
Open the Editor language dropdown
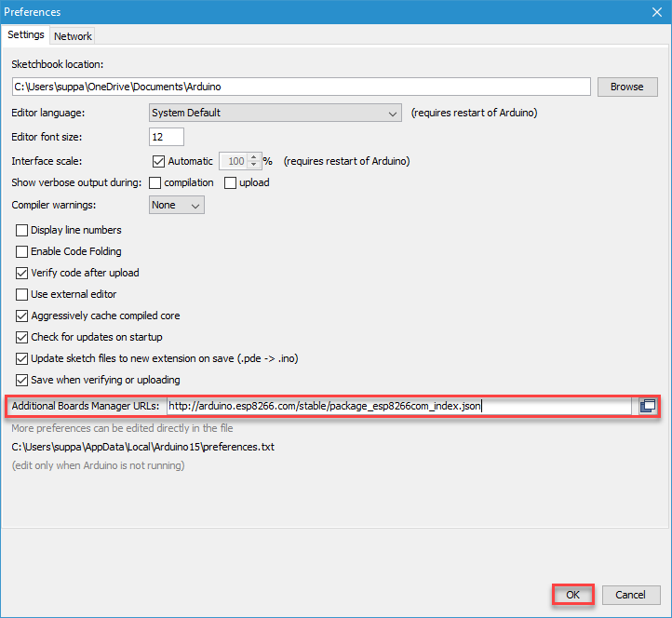pyautogui.click(x=276, y=113)
